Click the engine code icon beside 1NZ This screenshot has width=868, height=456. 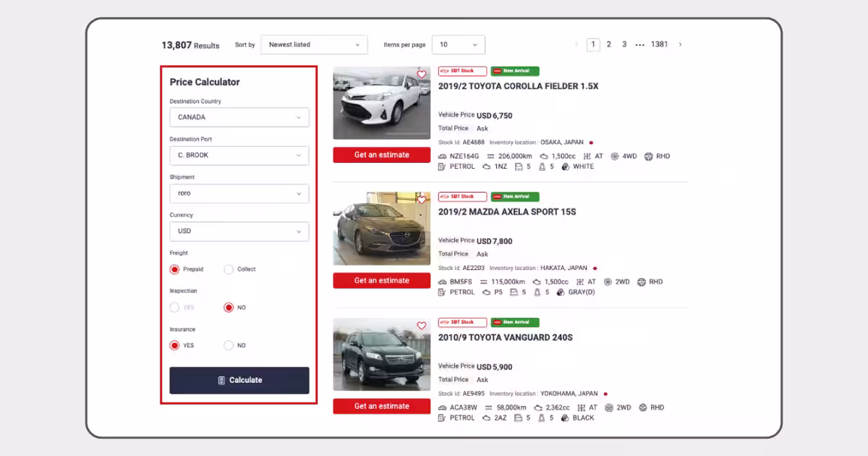(x=487, y=166)
